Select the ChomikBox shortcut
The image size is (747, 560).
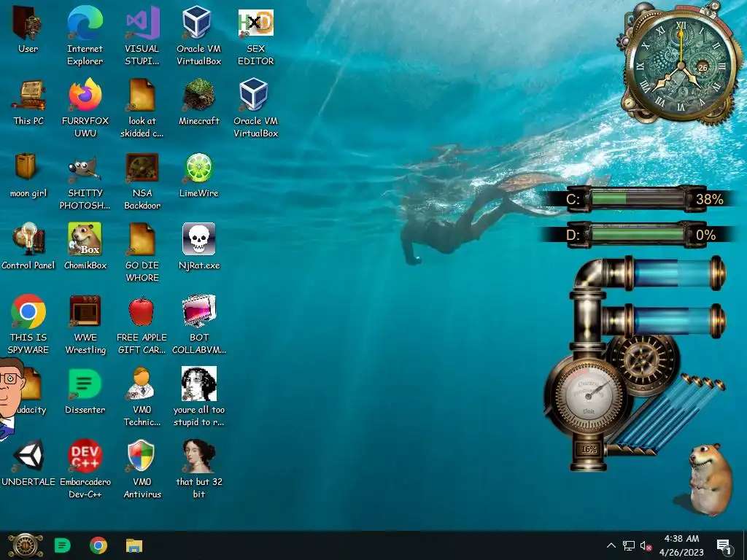(85, 246)
